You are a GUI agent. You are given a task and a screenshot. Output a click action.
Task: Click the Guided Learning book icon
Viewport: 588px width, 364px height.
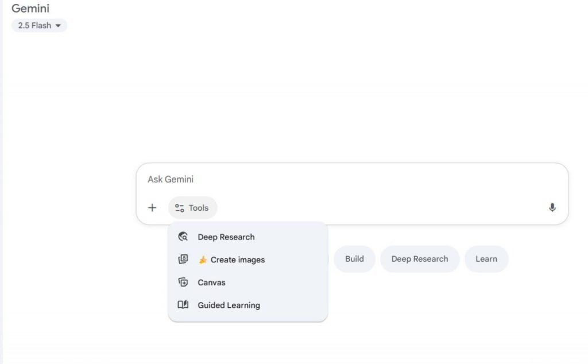click(183, 305)
